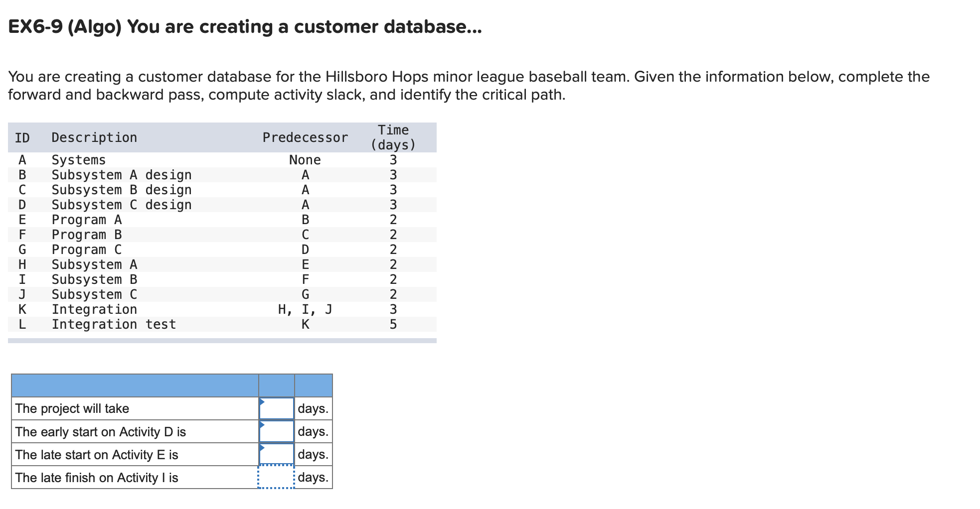Click the 'Systems' activity row
This screenshot has width=980, height=509.
click(x=78, y=160)
